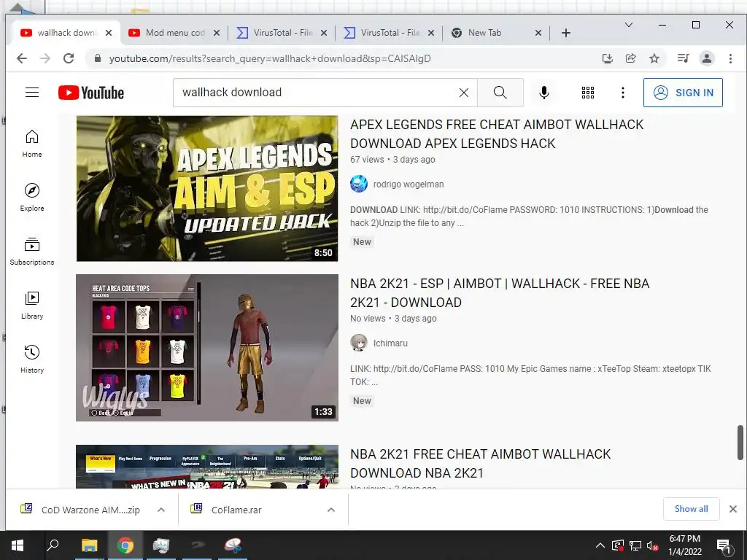Expand options for CoFlame.rar download

click(331, 510)
